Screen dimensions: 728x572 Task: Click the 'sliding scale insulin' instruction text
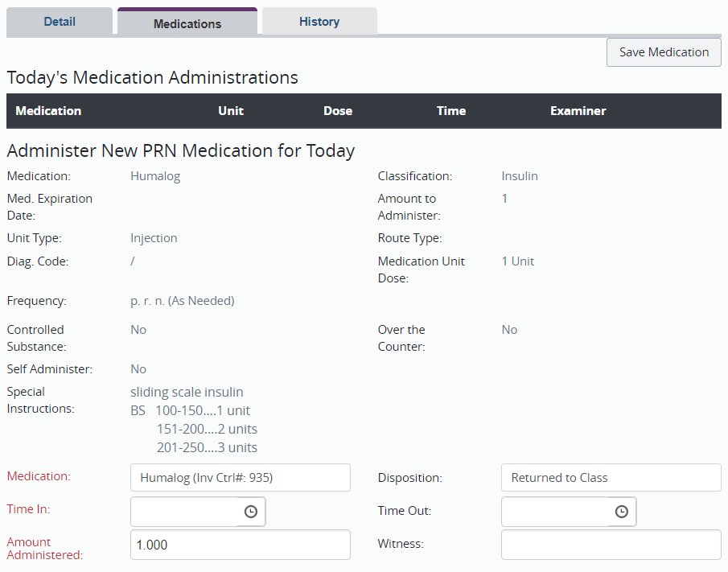click(x=187, y=392)
